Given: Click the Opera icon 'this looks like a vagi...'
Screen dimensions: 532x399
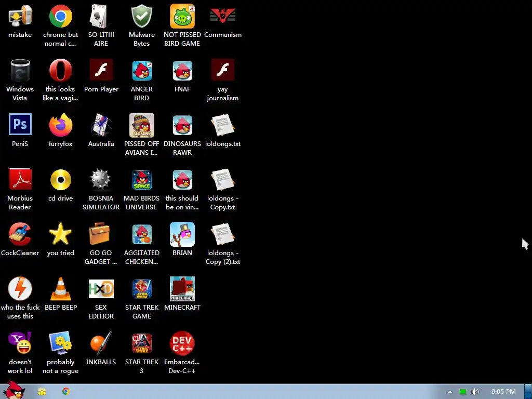Looking at the screenshot, I should click(60, 71).
